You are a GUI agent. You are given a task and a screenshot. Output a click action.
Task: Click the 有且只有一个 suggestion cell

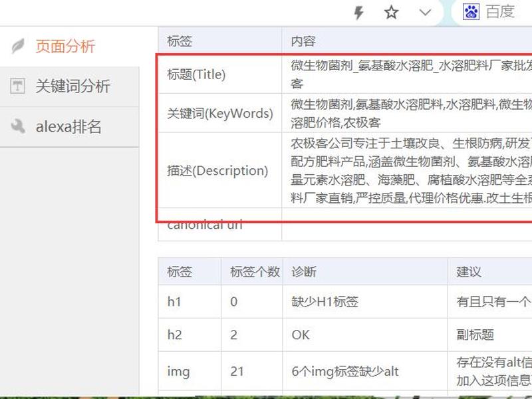[494, 302]
